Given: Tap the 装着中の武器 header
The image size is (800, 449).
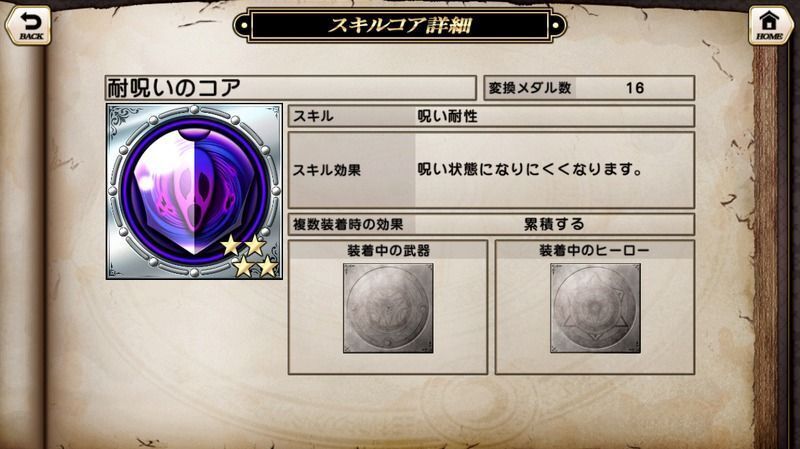Looking at the screenshot, I should 388,251.
